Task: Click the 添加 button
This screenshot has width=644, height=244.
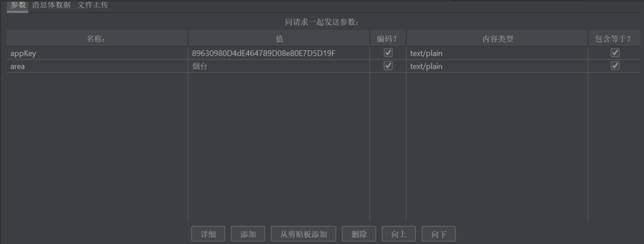Action: coord(248,234)
